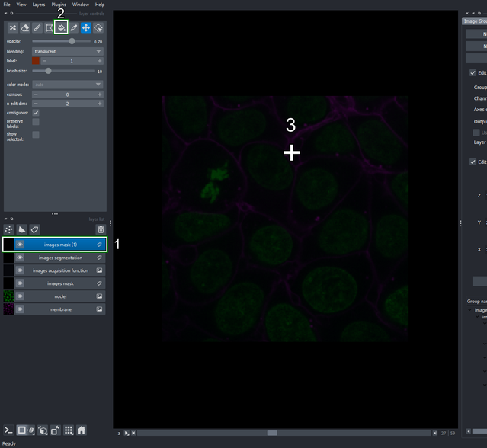Increase the label value with plus
487x448 pixels.
(x=99, y=61)
